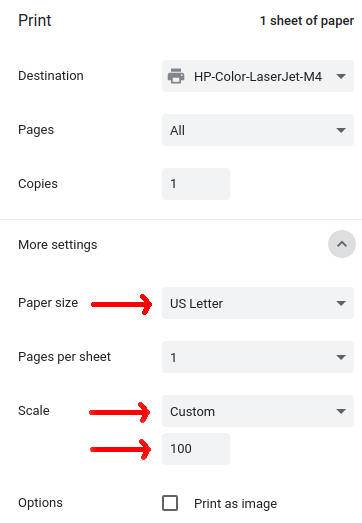Click the Pages per sheet dropdown arrow

pyautogui.click(x=341, y=357)
